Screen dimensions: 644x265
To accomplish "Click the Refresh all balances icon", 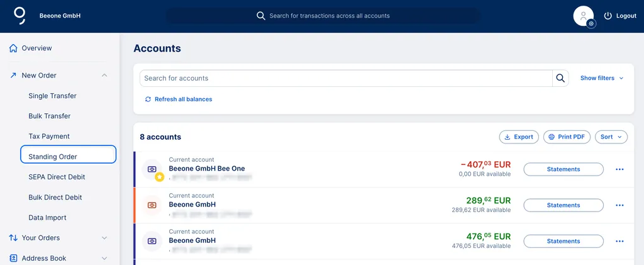I will pyautogui.click(x=148, y=99).
